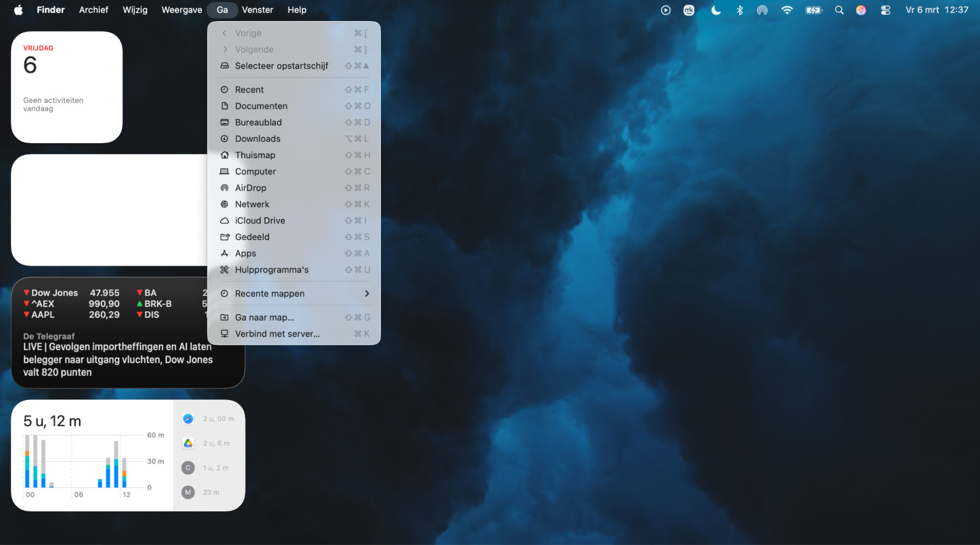Click the De Telegraaf news headline

tap(118, 359)
